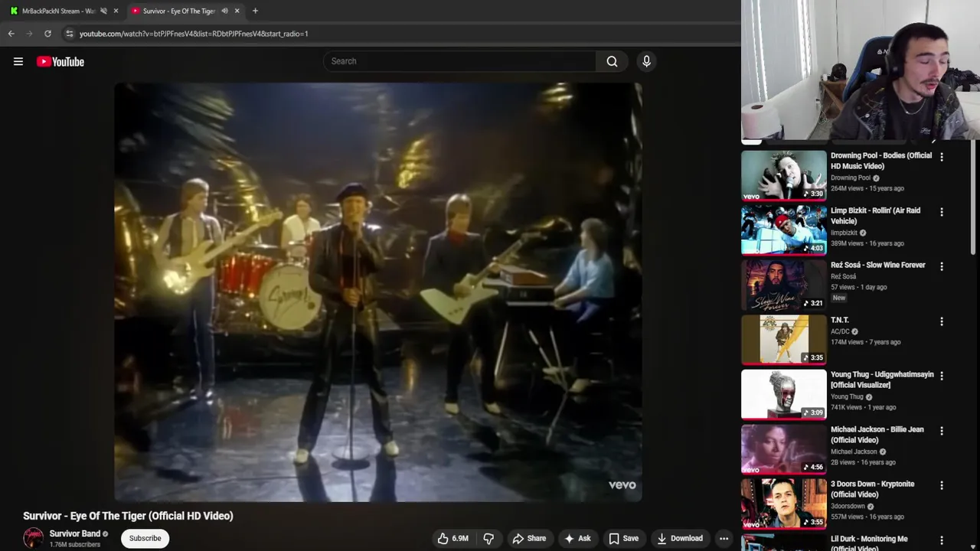Open options menu for Billie Jean video
The image size is (980, 551).
(942, 431)
